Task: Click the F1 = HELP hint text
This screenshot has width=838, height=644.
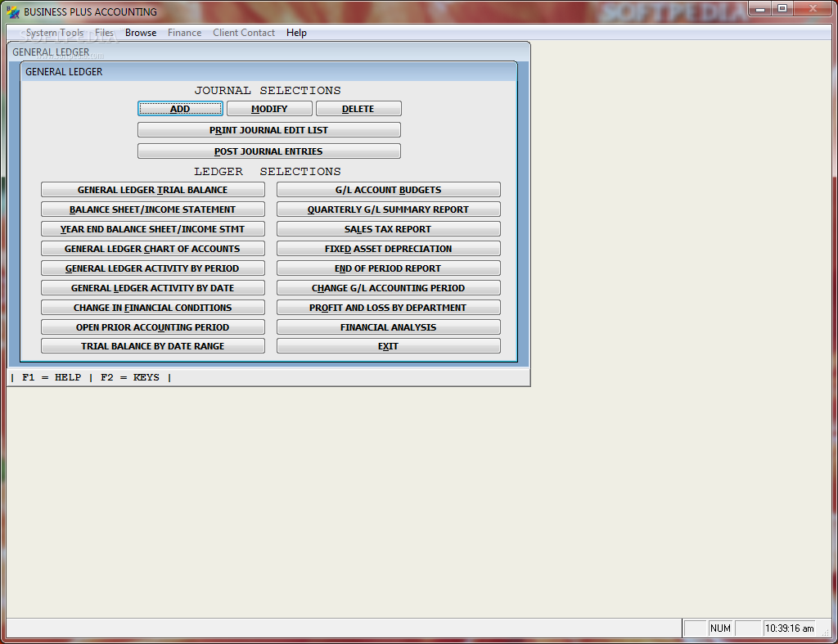Action: tap(52, 377)
